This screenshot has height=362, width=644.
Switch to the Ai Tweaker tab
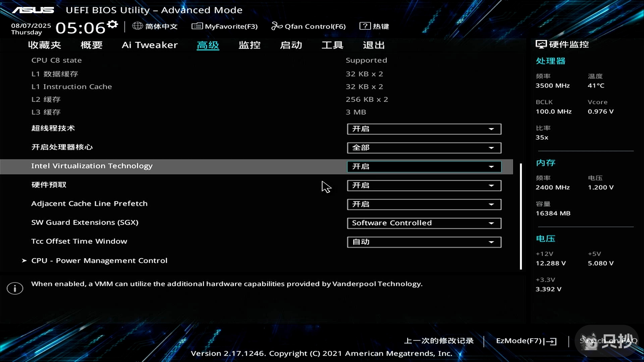(x=150, y=45)
